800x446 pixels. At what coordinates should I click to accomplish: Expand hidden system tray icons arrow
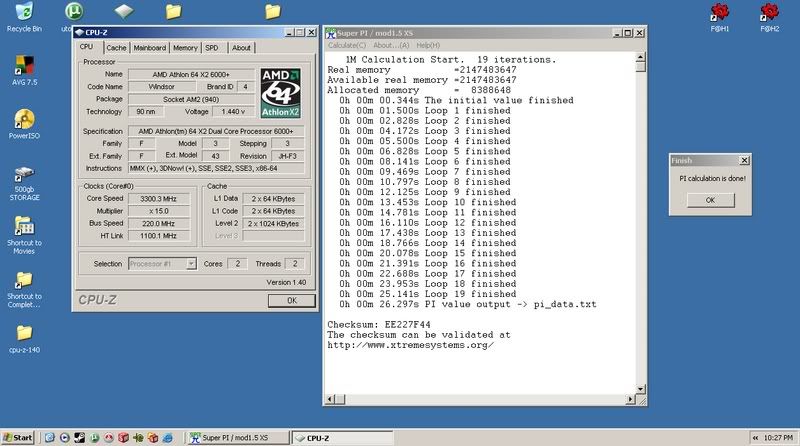click(x=755, y=438)
